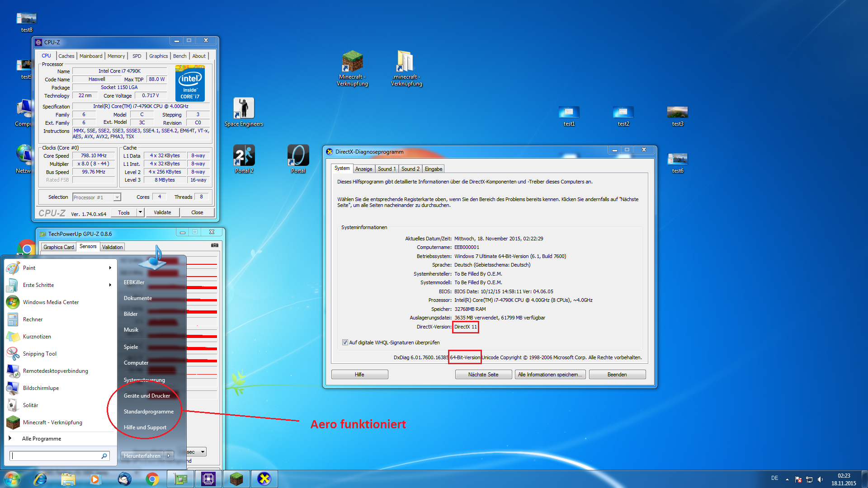Viewport: 868px width, 488px height.
Task: Open the test6 image file on desktop
Action: point(678,163)
